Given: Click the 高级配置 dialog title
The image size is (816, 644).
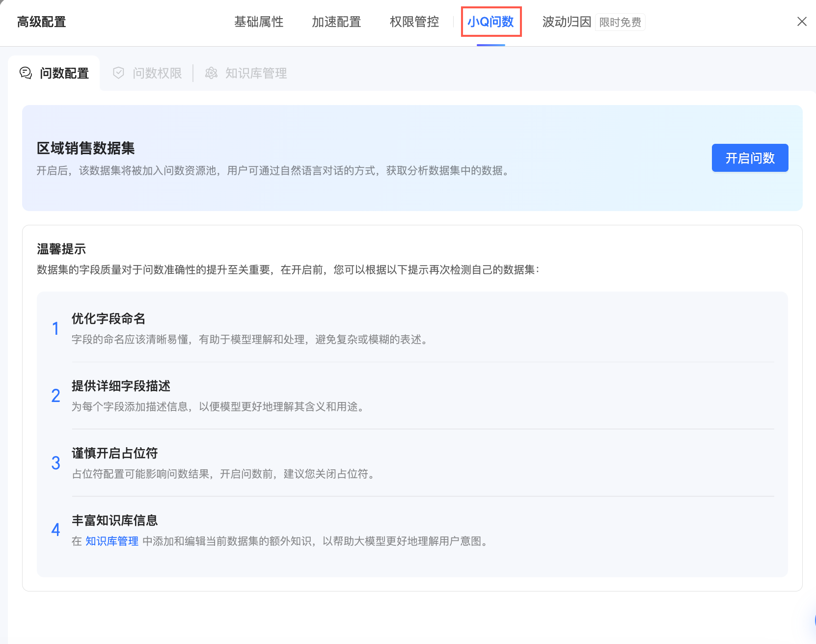Looking at the screenshot, I should pyautogui.click(x=42, y=22).
